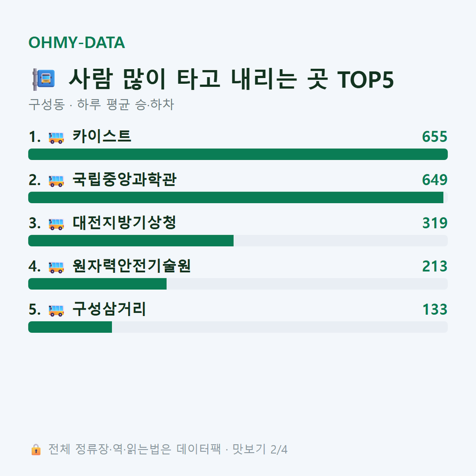Click the green portion of 대전지방기상청 bar
This screenshot has width=476, height=476.
coord(131,241)
